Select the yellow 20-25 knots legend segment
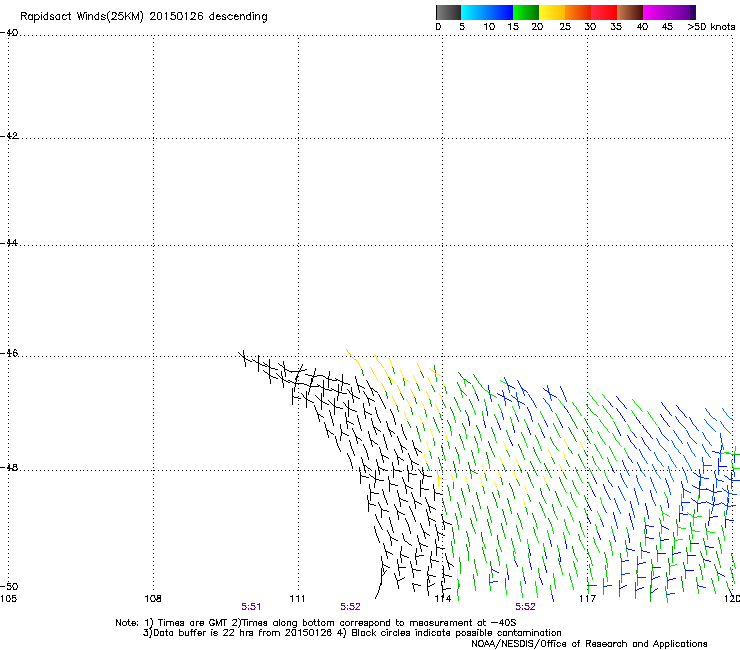Screen dimensions: 740x650 [552, 12]
